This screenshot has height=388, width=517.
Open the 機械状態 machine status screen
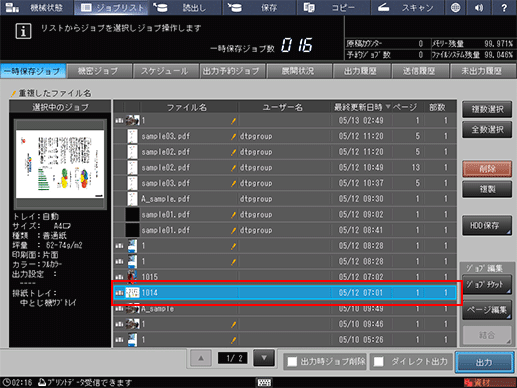(x=37, y=7)
